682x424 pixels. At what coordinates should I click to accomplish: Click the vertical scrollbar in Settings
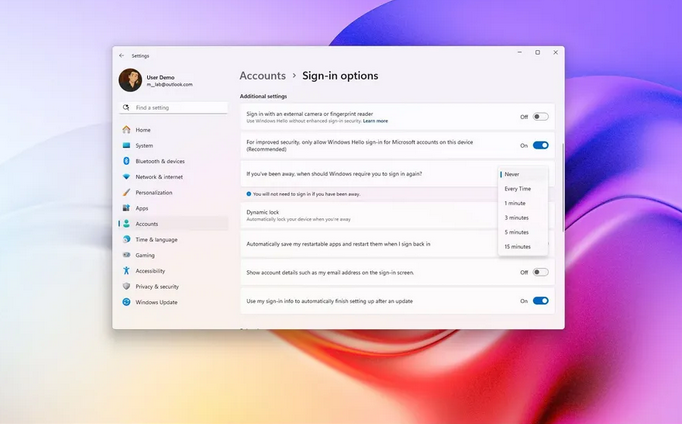point(563,187)
